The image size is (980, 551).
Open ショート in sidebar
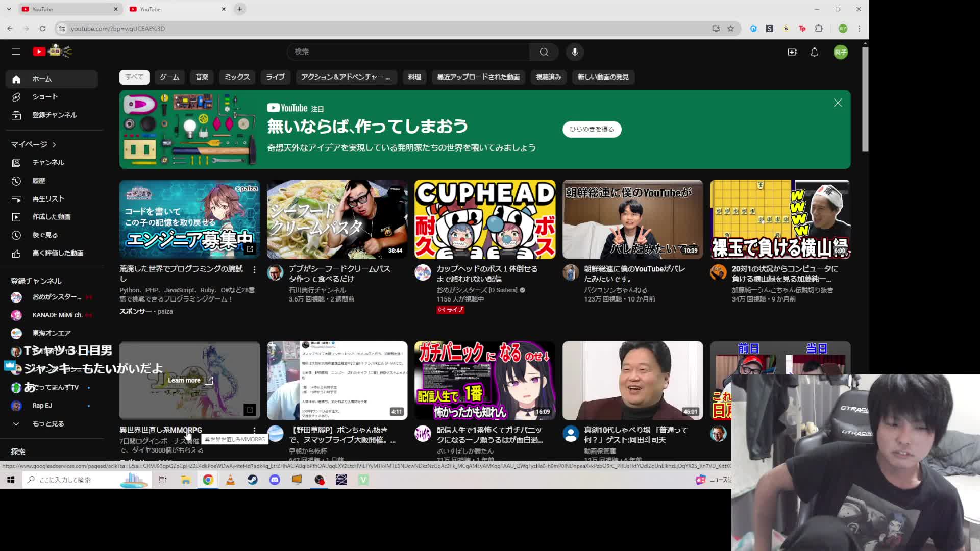pos(52,97)
